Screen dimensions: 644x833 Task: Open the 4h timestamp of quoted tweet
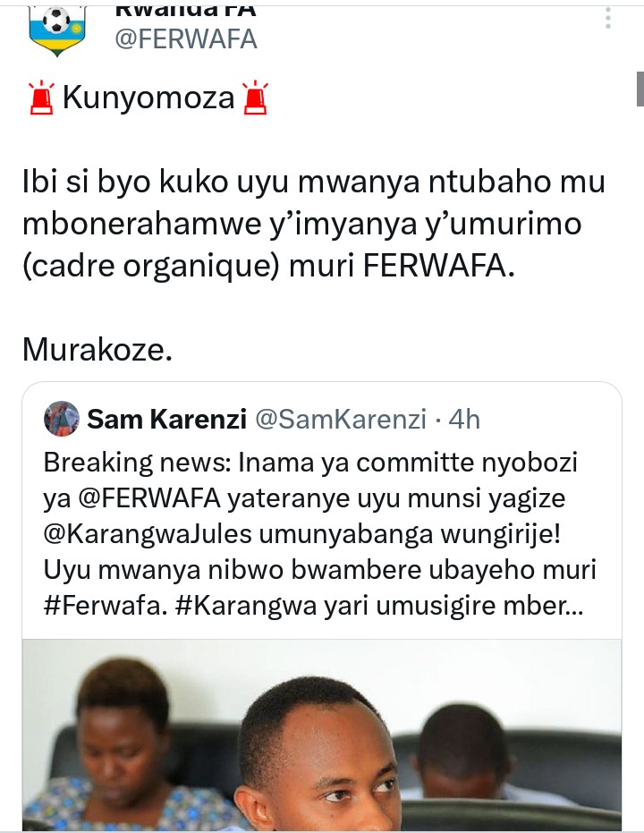click(464, 419)
